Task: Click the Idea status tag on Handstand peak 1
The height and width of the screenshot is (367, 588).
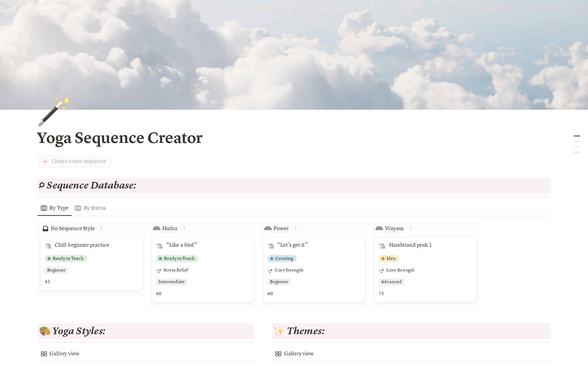Action: click(388, 258)
